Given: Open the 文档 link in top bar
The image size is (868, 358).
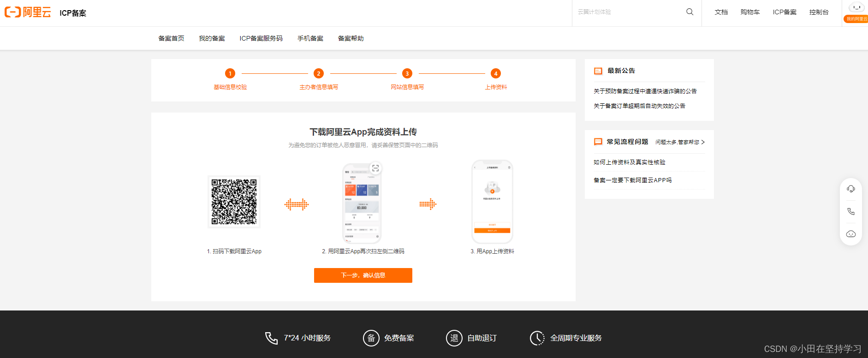Looking at the screenshot, I should coord(721,12).
